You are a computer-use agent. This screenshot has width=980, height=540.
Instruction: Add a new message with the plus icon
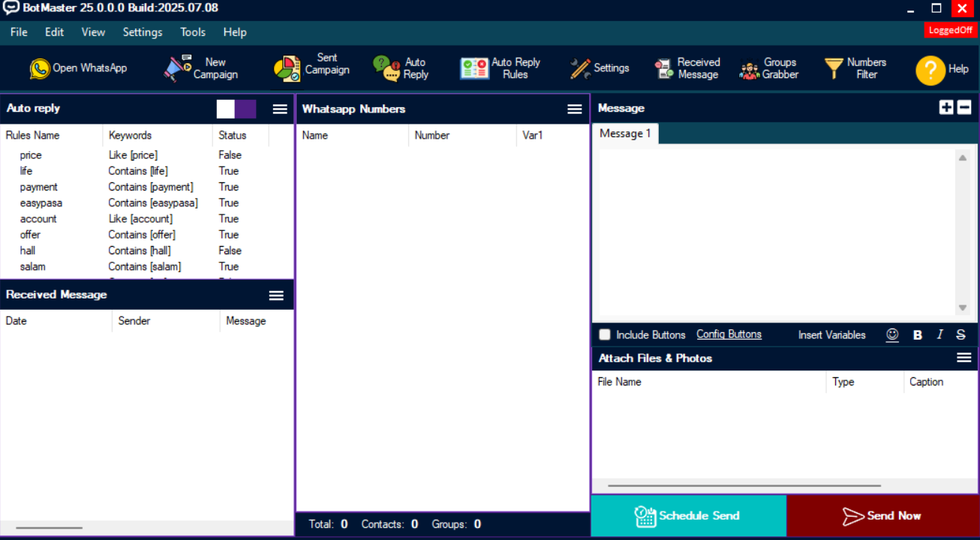(x=946, y=108)
